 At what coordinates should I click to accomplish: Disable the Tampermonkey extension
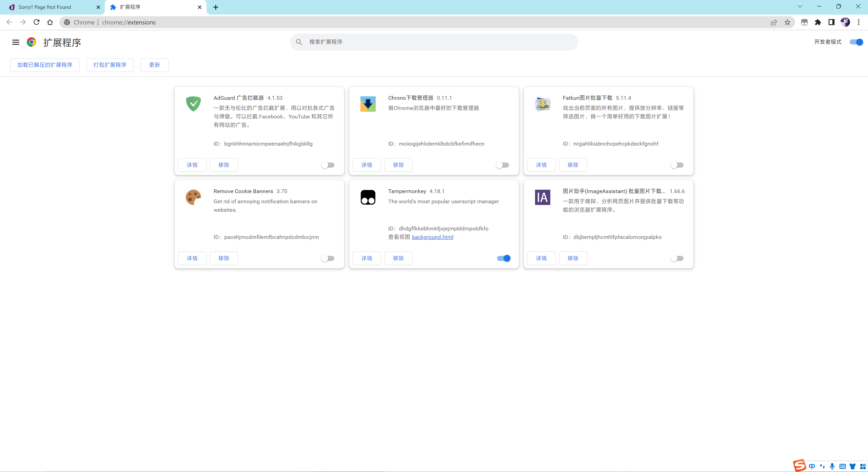(504, 258)
